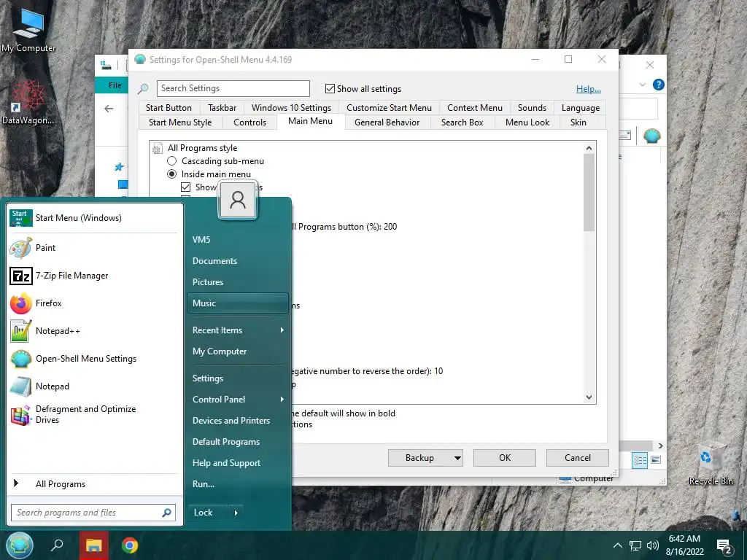Expand Control Panel submenu arrow
Screen dimensions: 747x560
(x=282, y=399)
